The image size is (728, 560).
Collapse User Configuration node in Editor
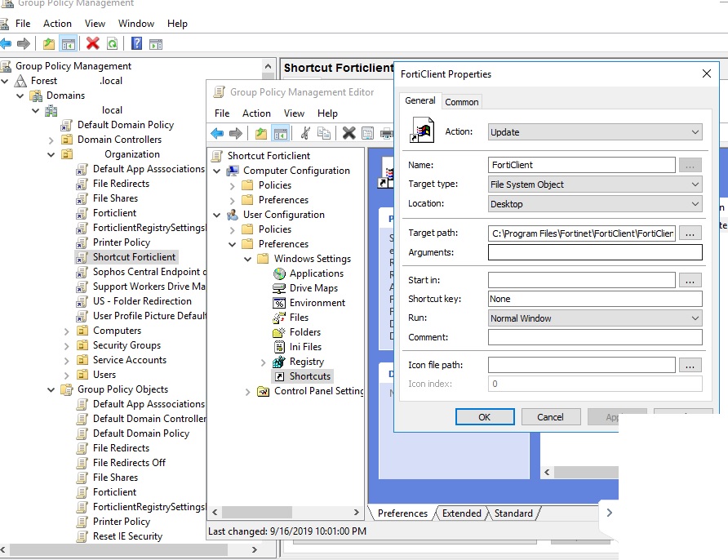217,215
